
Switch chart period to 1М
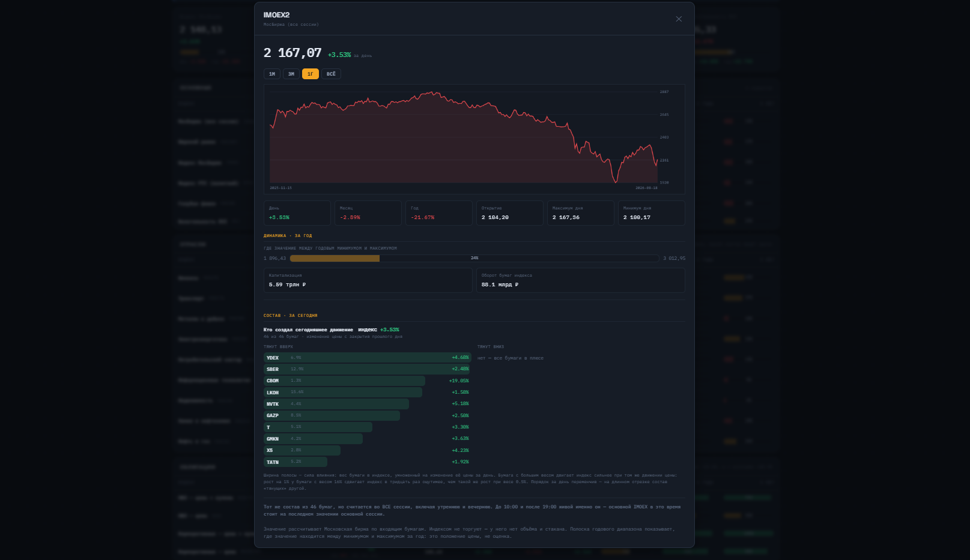coord(272,74)
